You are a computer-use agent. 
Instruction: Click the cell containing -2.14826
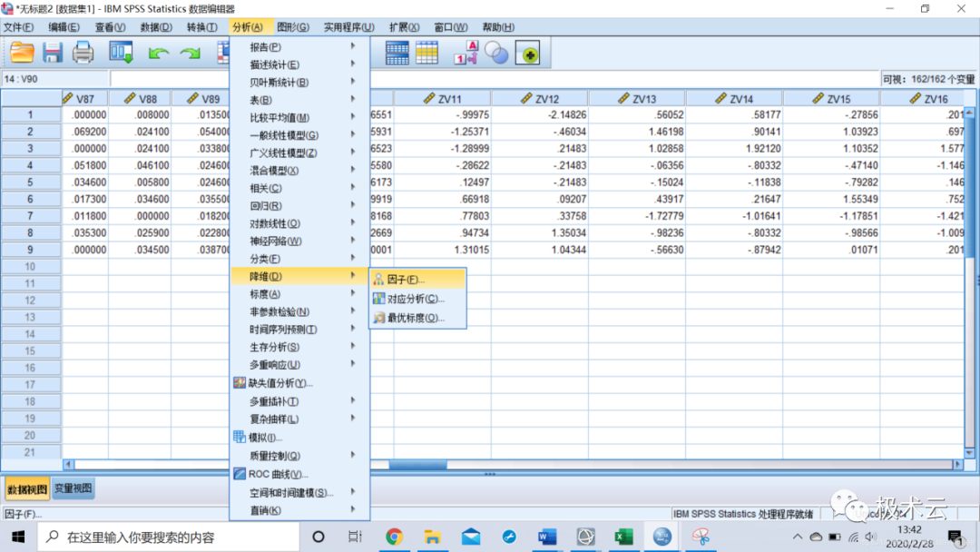[540, 115]
